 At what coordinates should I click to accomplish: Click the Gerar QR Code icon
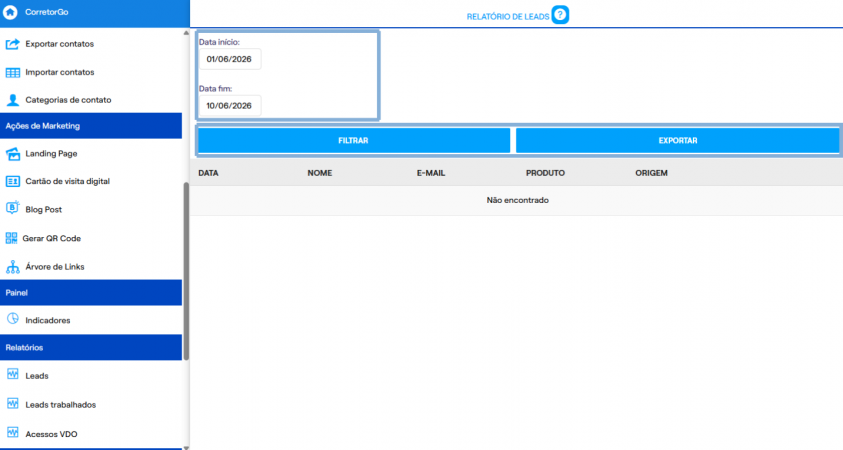tap(11, 238)
